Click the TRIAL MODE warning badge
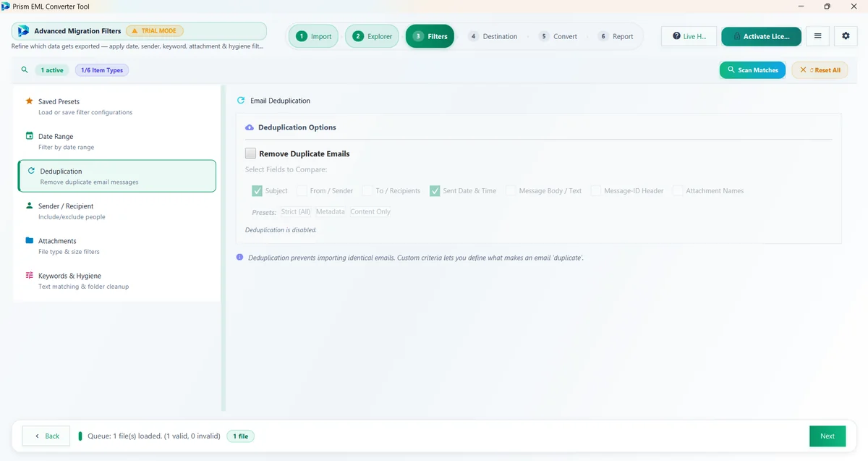Image resolution: width=868 pixels, height=461 pixels. click(x=155, y=31)
